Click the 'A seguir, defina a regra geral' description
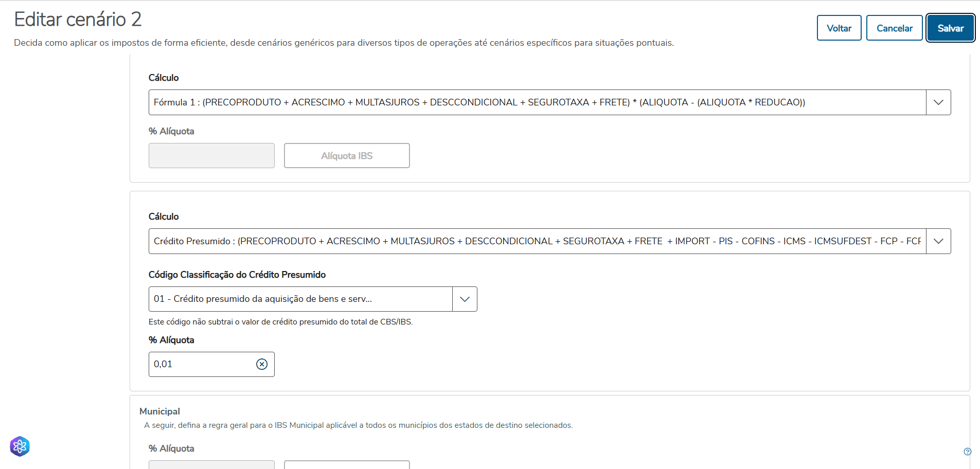 point(359,425)
